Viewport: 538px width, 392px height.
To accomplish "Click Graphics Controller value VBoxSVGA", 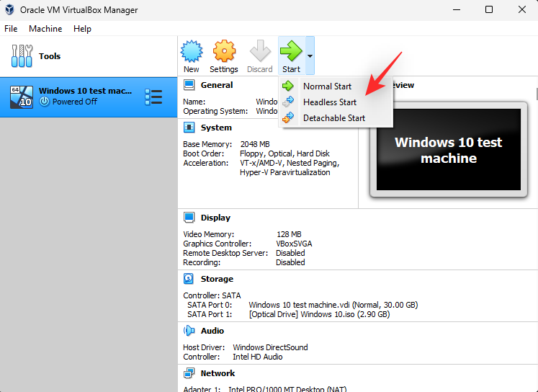I will pos(294,244).
